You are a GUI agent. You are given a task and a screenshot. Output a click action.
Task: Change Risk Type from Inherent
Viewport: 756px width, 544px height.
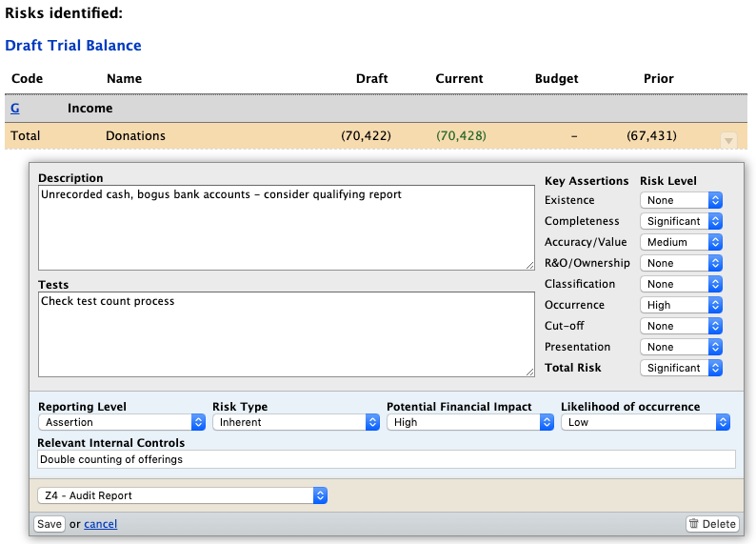295,422
